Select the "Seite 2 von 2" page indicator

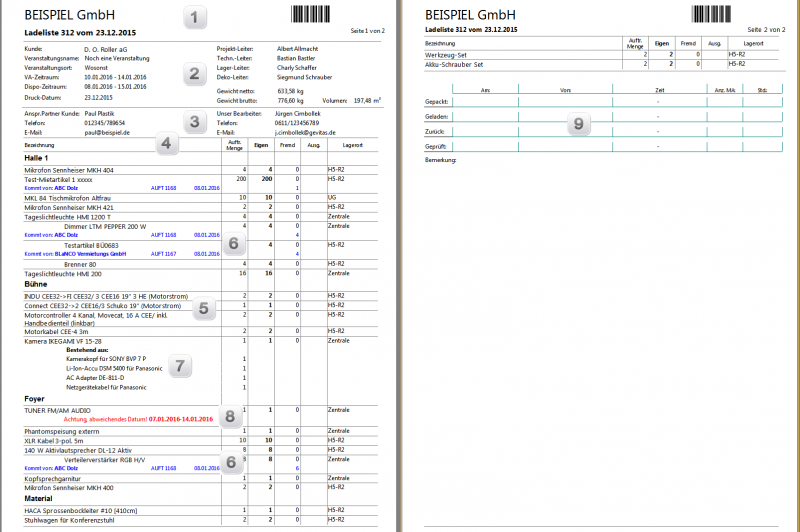click(766, 30)
